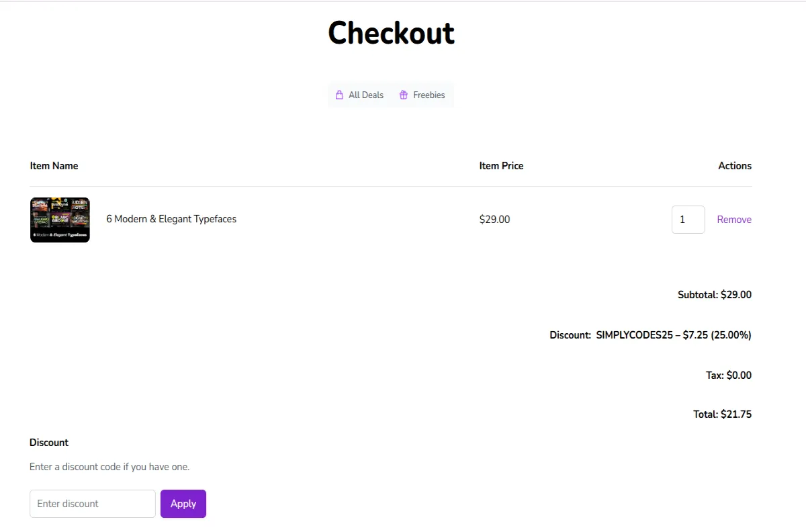Select the All Deals tab

359,95
